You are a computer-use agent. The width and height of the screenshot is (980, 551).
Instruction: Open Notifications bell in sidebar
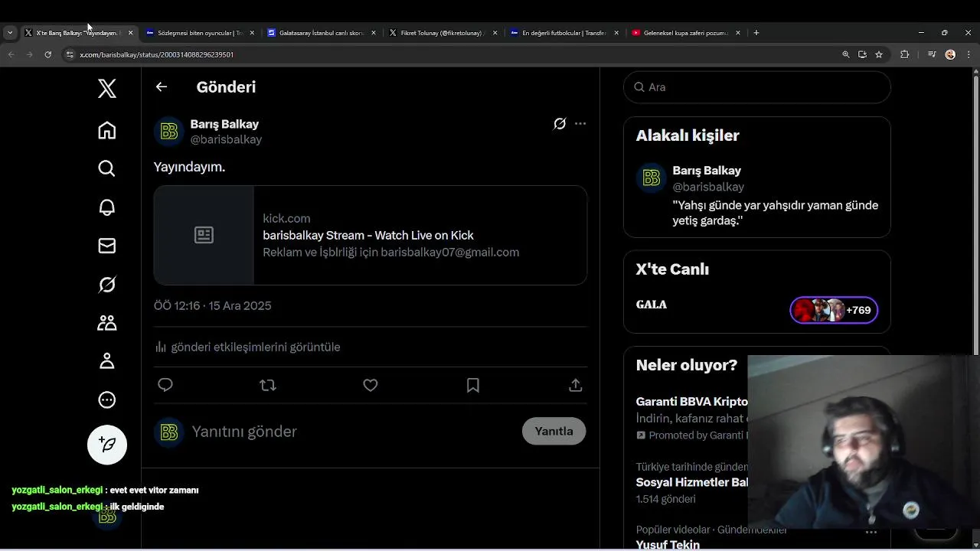[107, 207]
